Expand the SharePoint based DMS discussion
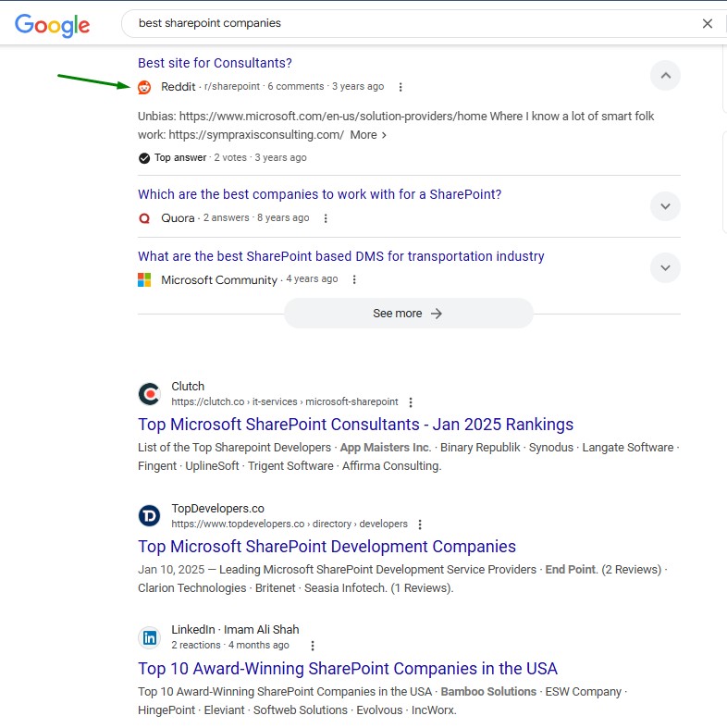The image size is (727, 728). tap(665, 268)
